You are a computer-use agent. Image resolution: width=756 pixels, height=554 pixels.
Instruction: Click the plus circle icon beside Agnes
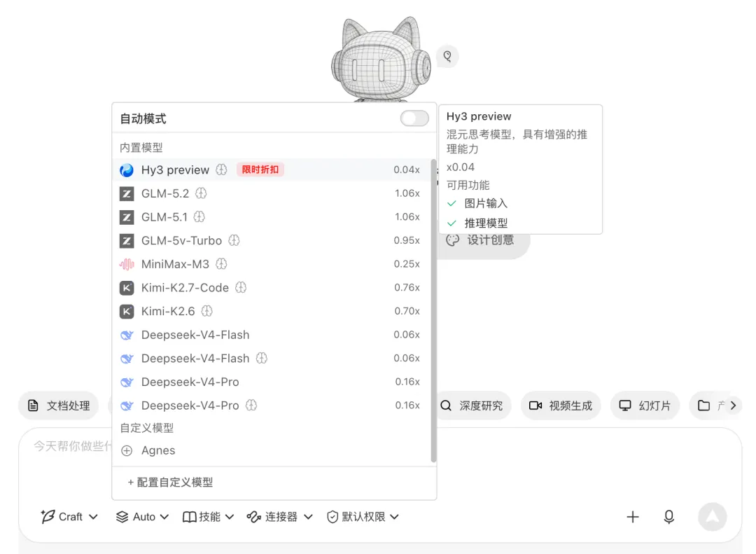point(127,451)
